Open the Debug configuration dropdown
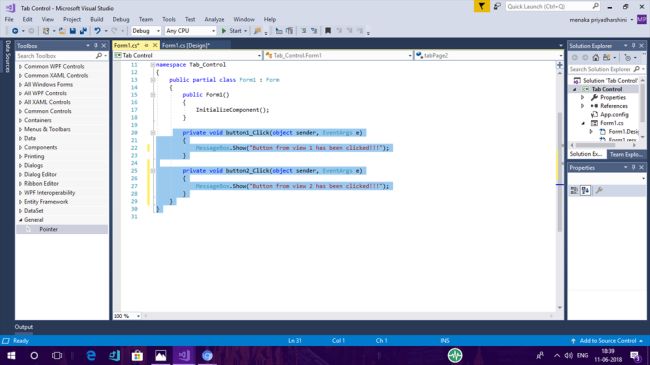 pos(146,31)
